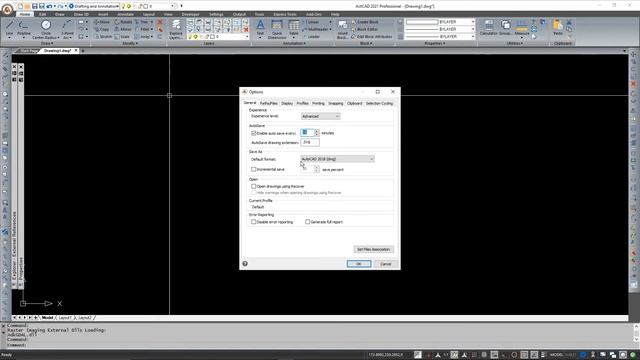Screen dimensions: 640x360
Task: Click the Move tool in Modify panel
Action: [102, 22]
